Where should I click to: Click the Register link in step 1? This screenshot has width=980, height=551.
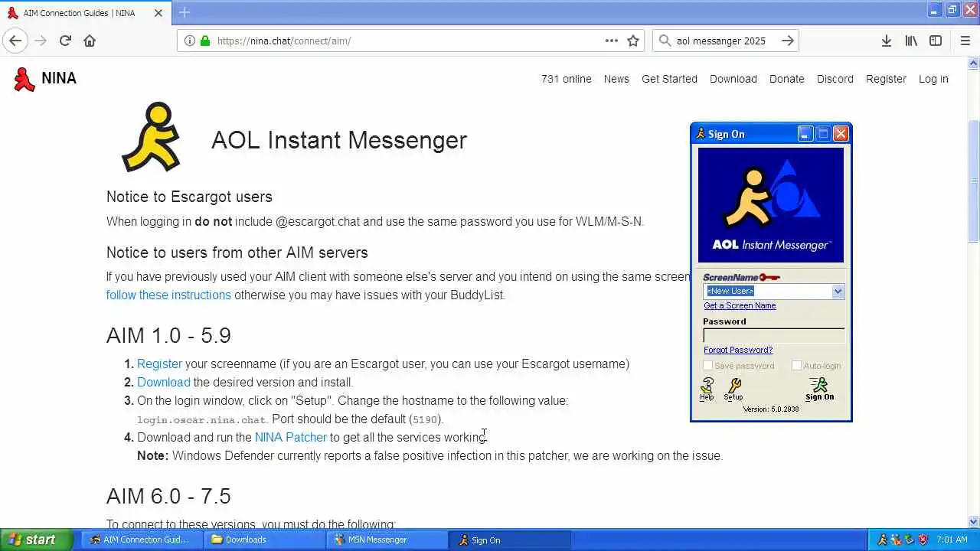pos(159,364)
